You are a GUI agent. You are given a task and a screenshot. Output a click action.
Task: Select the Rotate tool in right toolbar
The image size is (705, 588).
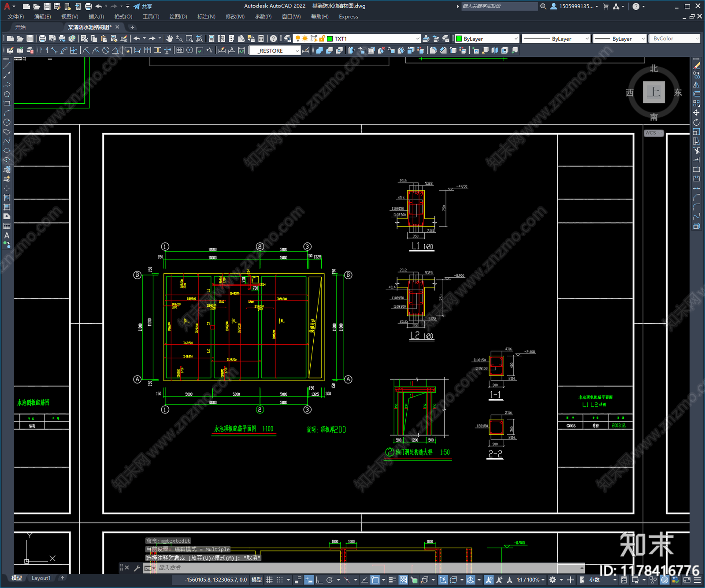click(696, 122)
